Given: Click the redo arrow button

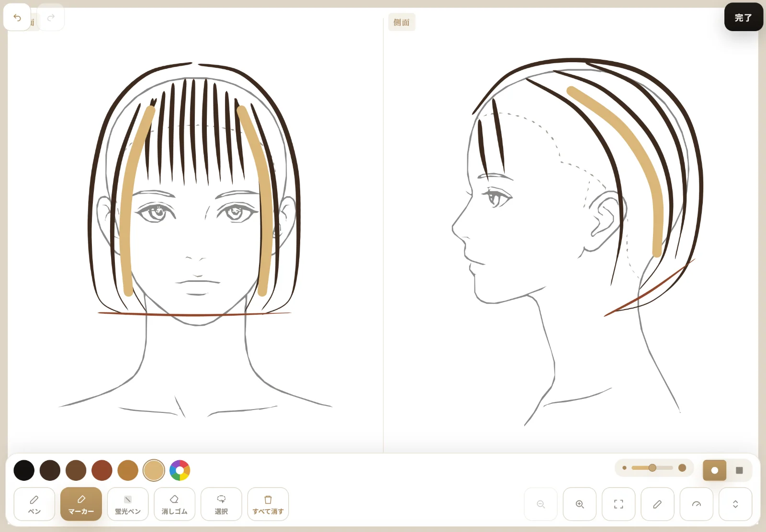Looking at the screenshot, I should coord(51,18).
